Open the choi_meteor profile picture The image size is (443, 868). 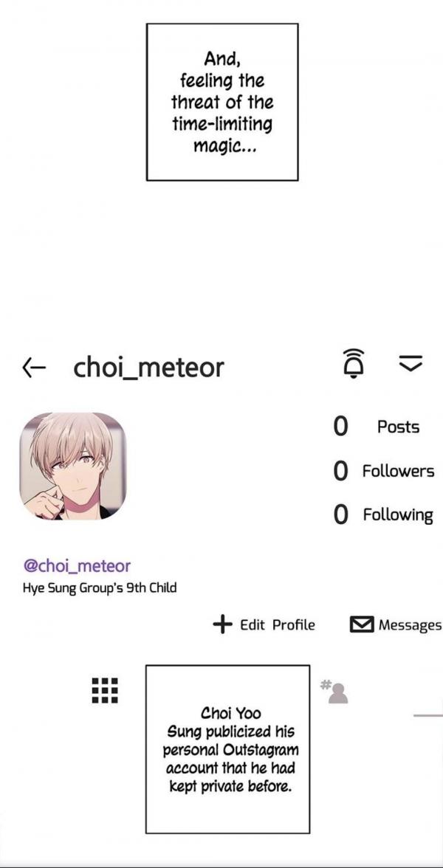[72, 466]
